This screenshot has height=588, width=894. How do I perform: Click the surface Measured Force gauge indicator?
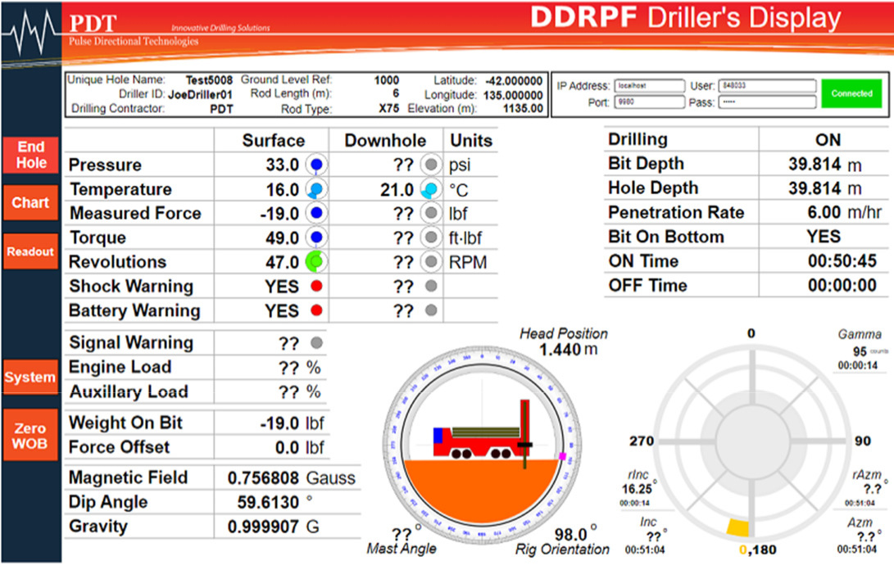click(316, 213)
